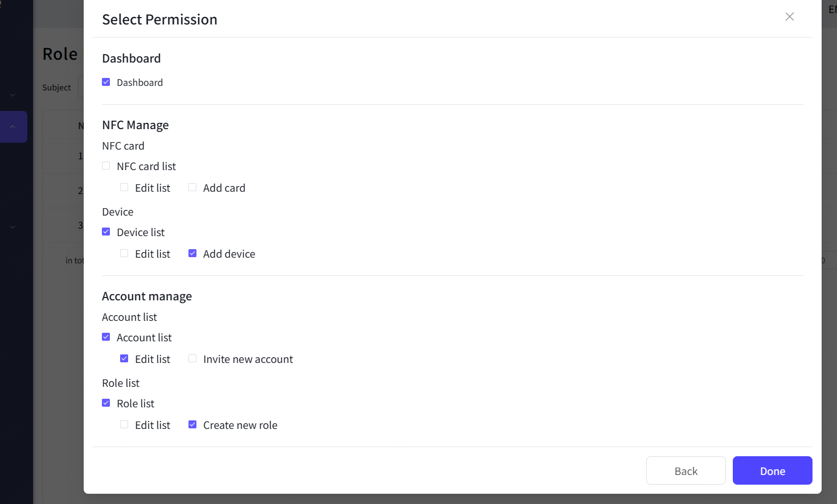Enable the Invite new account checkbox
Image resolution: width=837 pixels, height=504 pixels.
[x=192, y=358]
